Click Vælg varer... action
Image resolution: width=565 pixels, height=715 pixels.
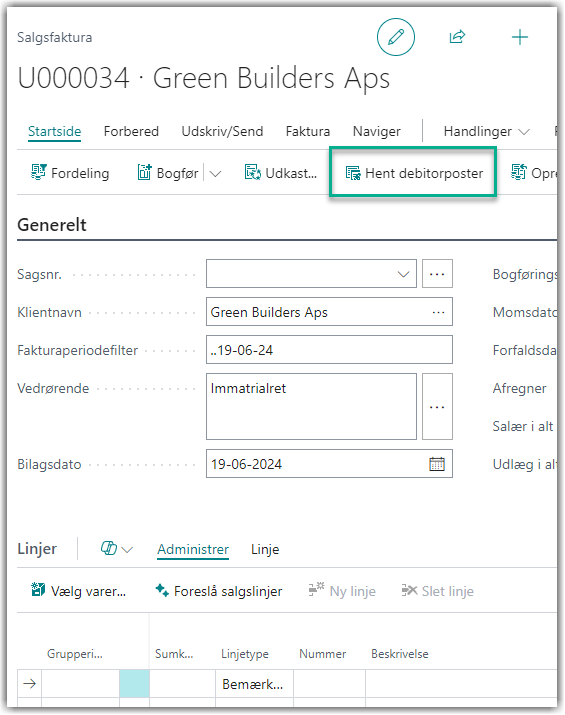pyautogui.click(x=78, y=591)
